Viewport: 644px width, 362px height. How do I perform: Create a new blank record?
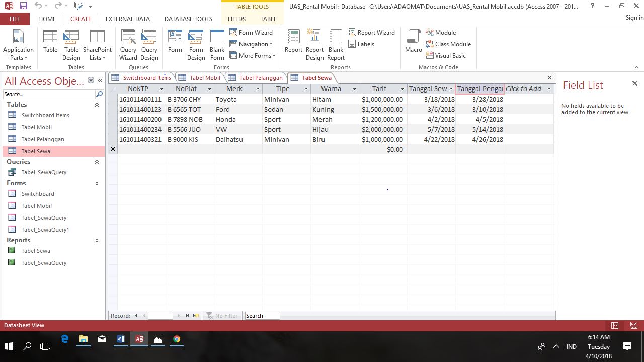196,316
